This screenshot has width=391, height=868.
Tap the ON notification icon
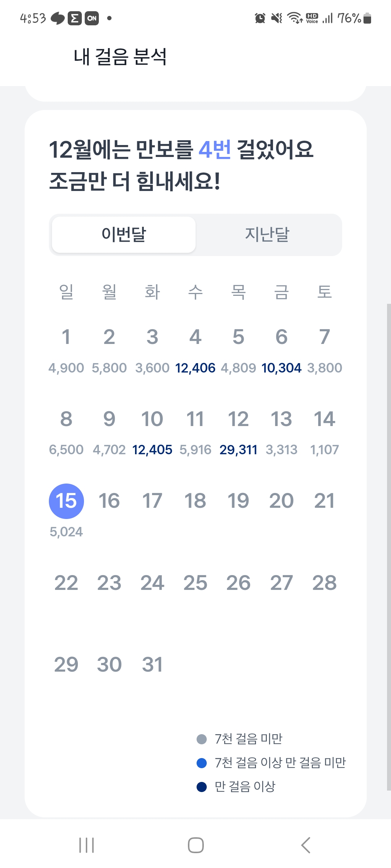point(92,18)
